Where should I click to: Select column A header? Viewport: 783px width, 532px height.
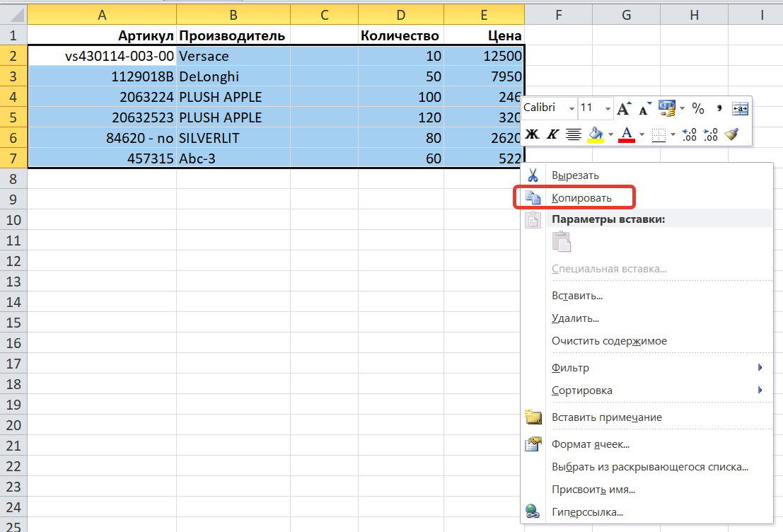coord(102,14)
